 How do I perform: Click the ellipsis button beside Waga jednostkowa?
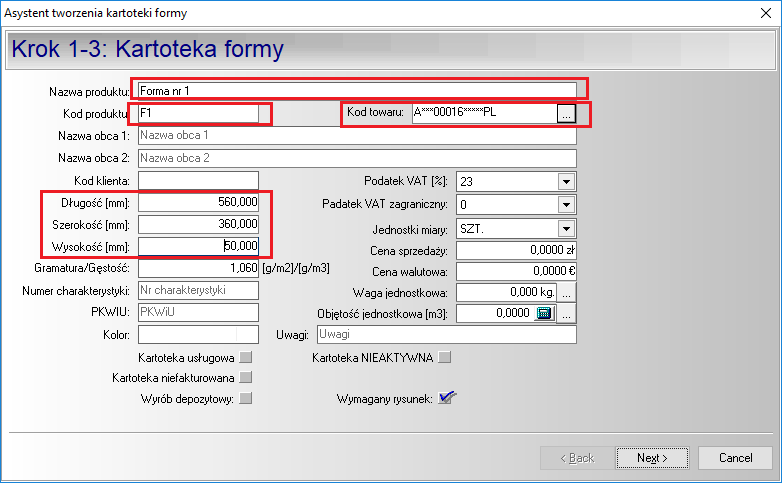(x=566, y=292)
